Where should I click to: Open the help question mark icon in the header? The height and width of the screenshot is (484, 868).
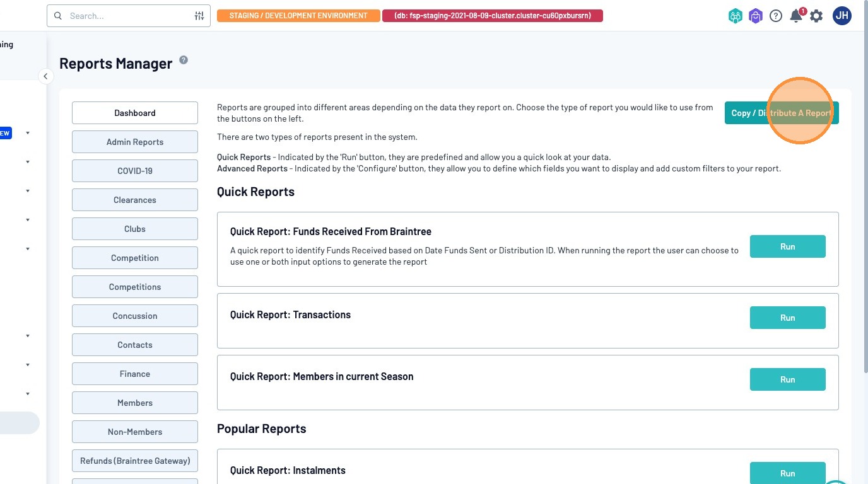776,16
